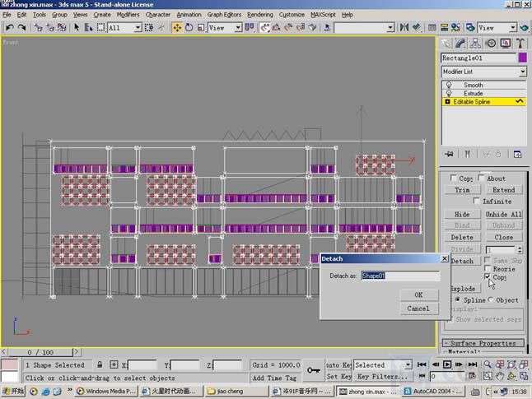
Task: Click the Trim button
Action: (463, 190)
